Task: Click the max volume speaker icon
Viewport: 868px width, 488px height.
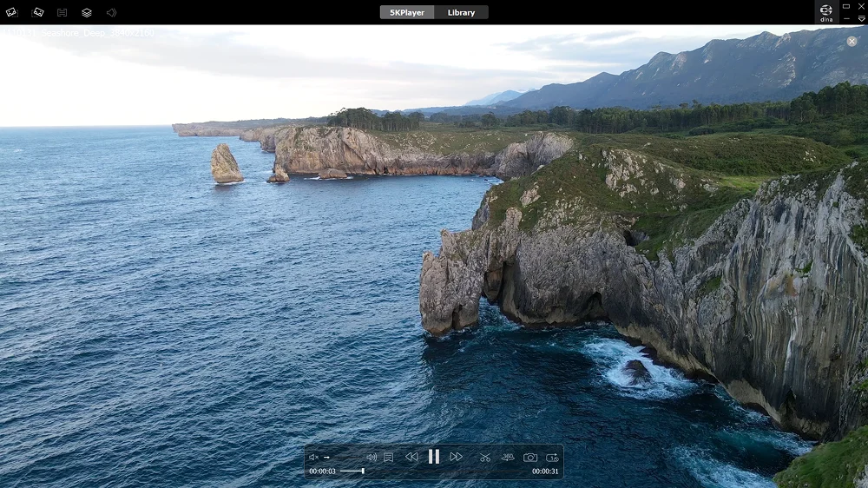Action: [372, 458]
